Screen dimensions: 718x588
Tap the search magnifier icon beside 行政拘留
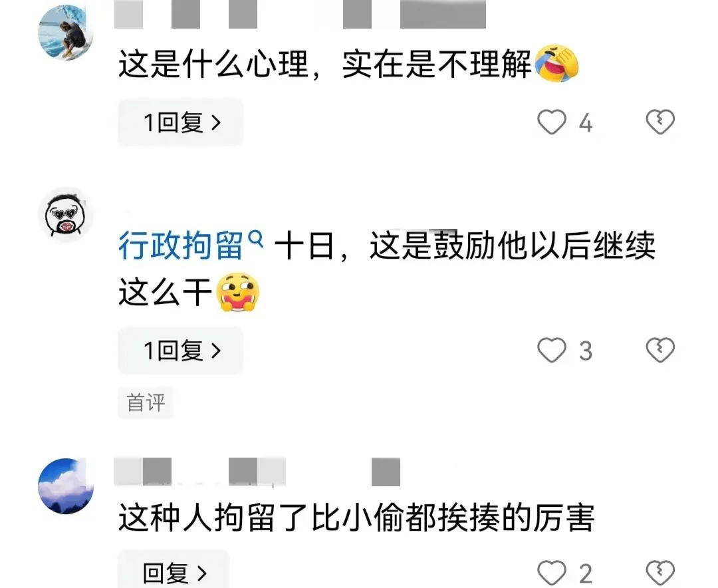[x=256, y=239]
